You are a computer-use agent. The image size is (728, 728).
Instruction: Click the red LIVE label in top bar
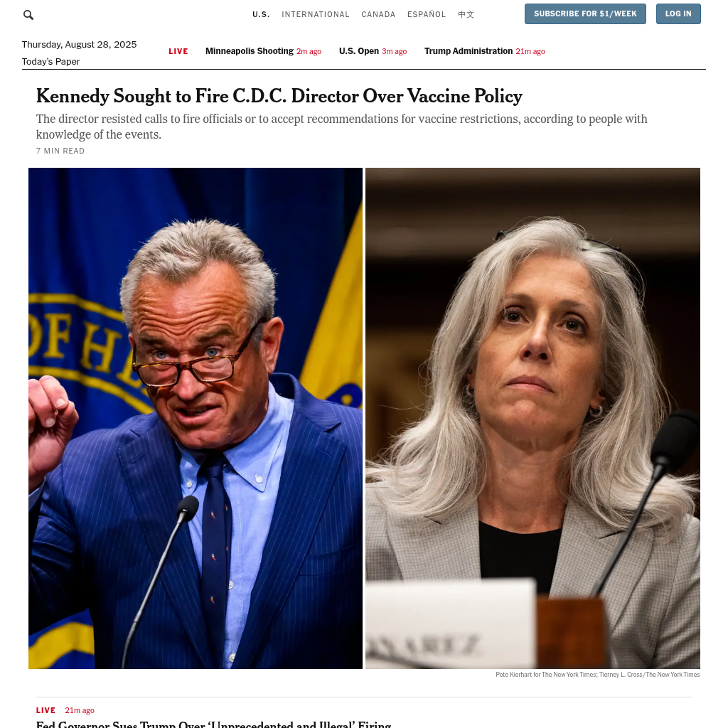click(x=178, y=51)
